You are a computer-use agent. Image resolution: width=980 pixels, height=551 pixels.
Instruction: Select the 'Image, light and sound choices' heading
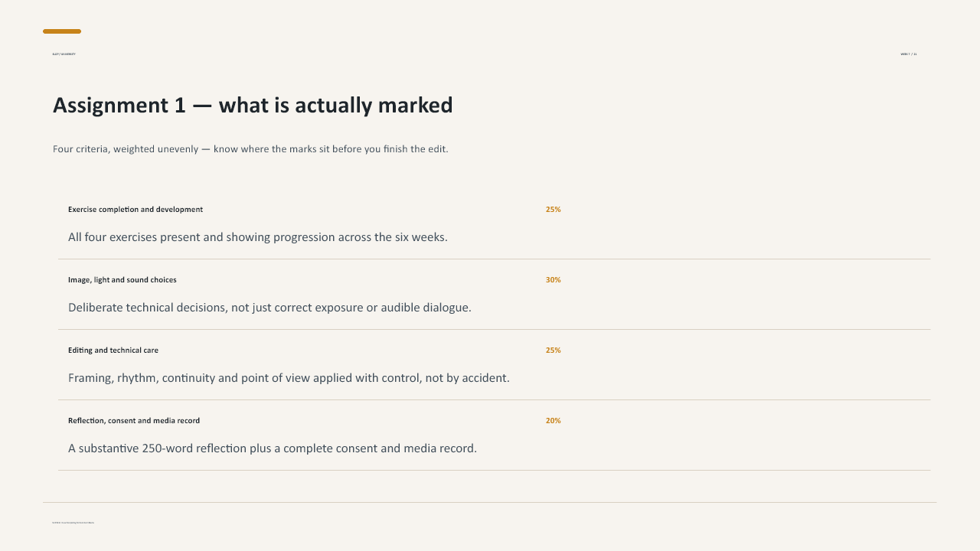122,279
